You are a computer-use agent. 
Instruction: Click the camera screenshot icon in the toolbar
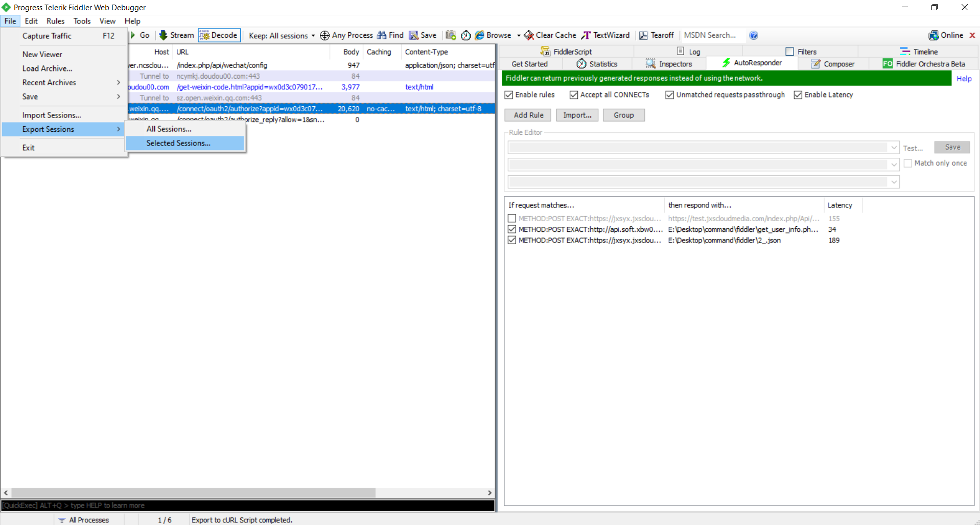click(x=451, y=35)
